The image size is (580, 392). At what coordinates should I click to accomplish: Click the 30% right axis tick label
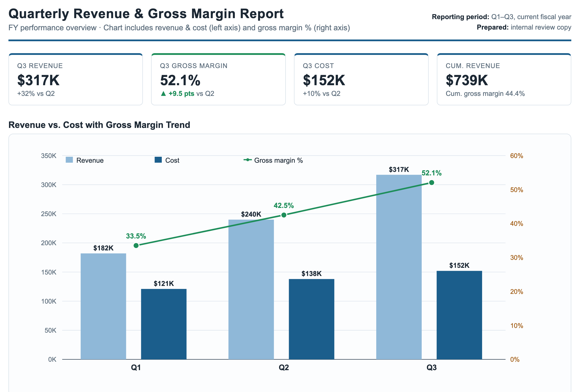(x=517, y=258)
